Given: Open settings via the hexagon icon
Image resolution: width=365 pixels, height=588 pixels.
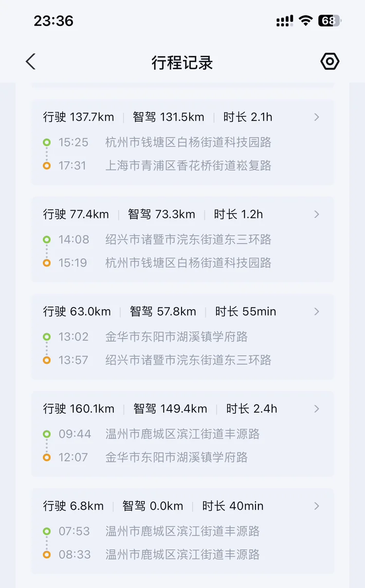Looking at the screenshot, I should click(x=329, y=62).
